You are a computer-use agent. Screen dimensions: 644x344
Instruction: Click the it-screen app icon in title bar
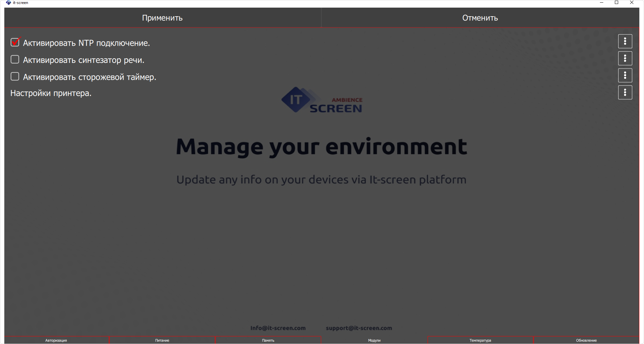8,3
